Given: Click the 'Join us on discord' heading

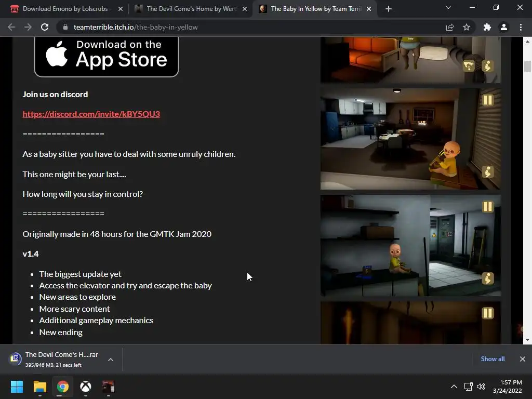Looking at the screenshot, I should pos(55,95).
